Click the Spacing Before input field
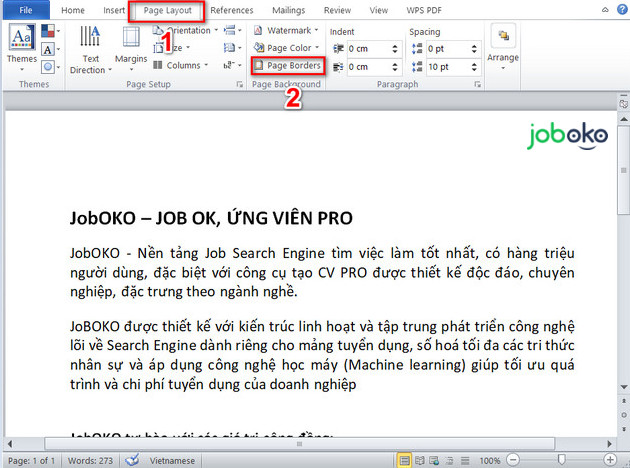630x468 pixels. (x=447, y=49)
